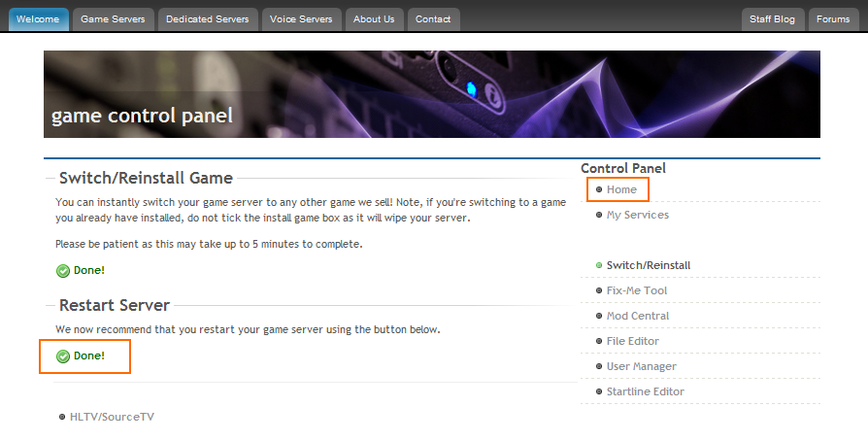Open User Manager link
Image resolution: width=868 pixels, height=441 pixels.
pos(642,366)
